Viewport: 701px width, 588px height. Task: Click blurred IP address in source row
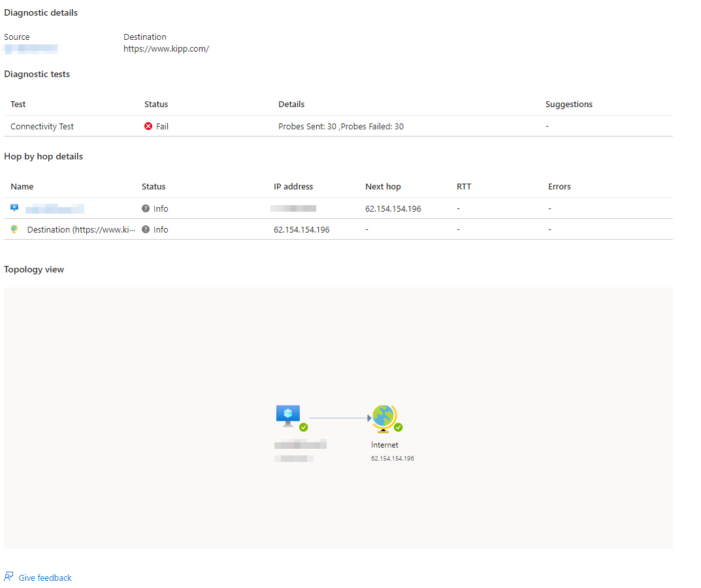point(293,208)
